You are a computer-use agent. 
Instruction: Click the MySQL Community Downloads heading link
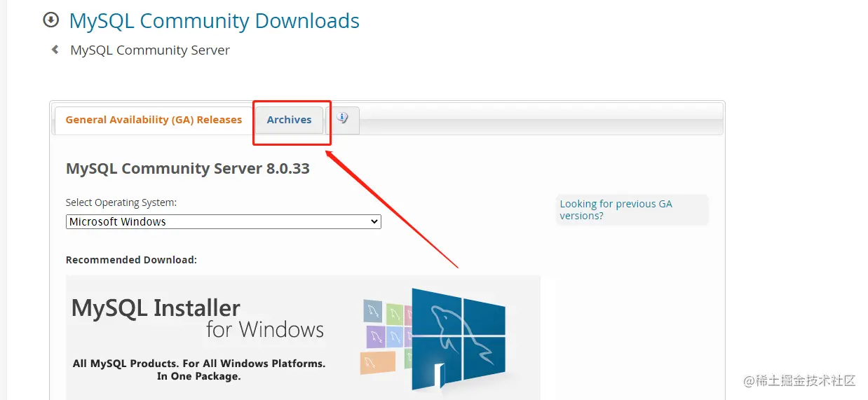(x=214, y=21)
